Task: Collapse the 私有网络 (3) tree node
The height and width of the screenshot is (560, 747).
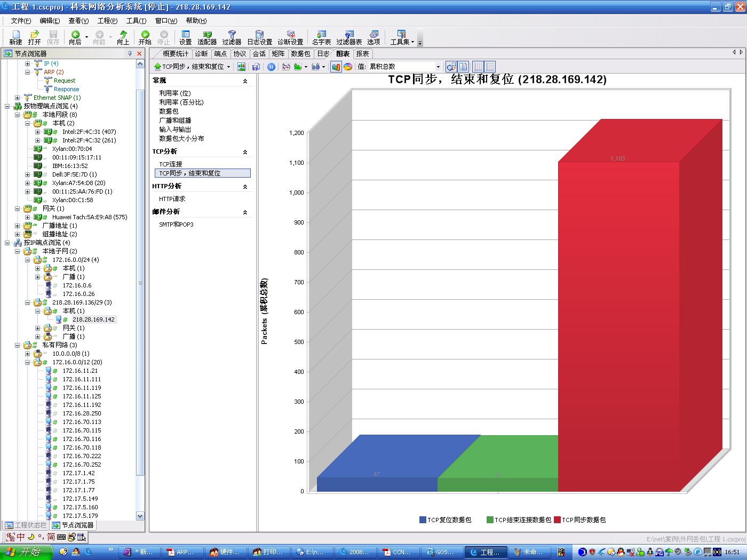Action: (x=18, y=345)
